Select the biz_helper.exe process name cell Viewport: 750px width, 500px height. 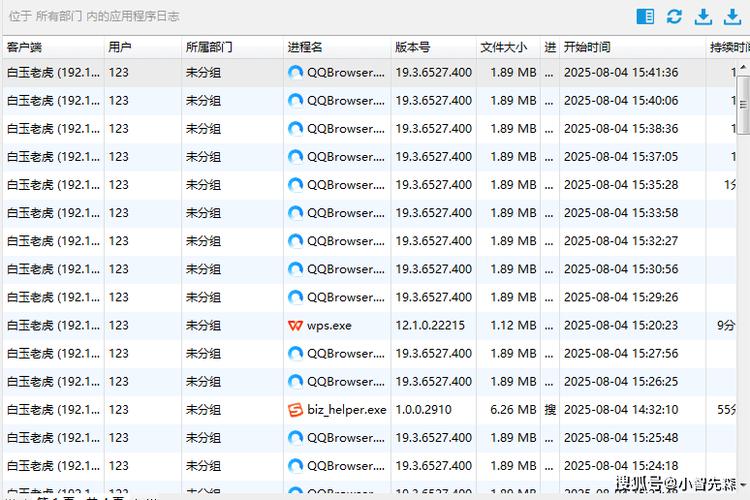pos(337,410)
